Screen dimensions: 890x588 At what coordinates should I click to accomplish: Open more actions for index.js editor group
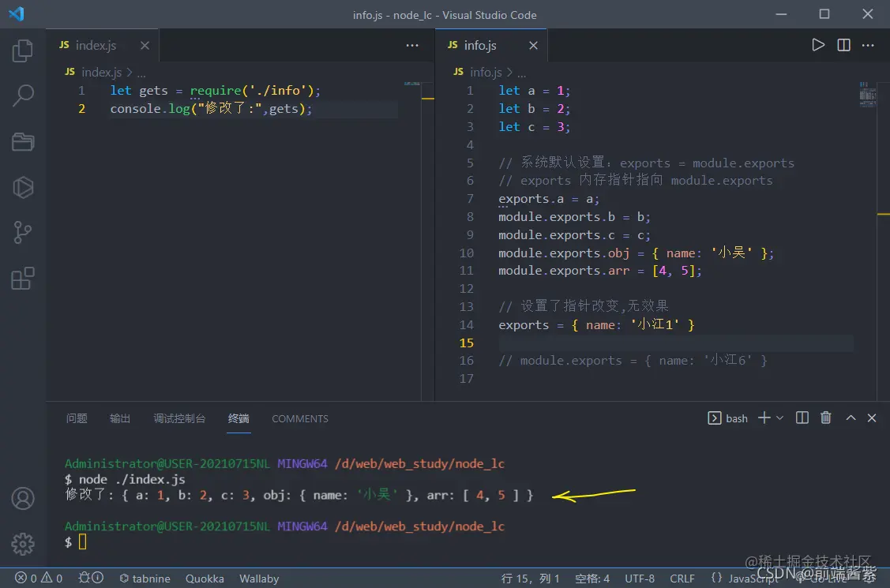click(x=412, y=45)
